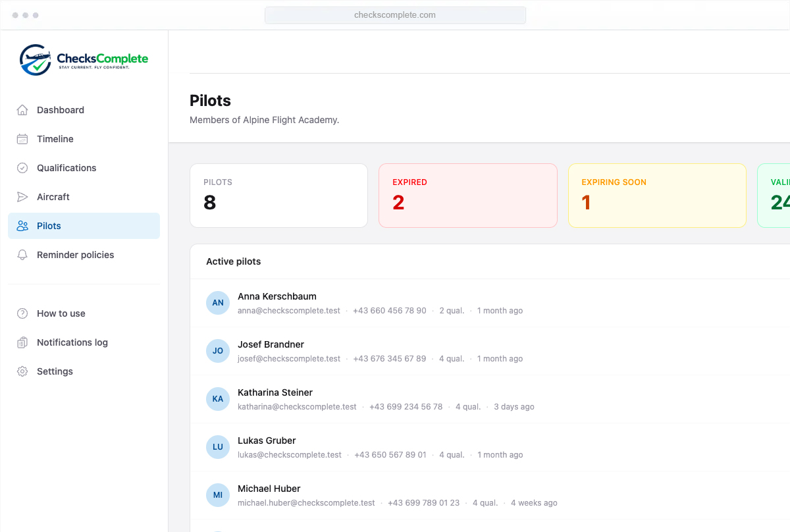Click Lukas Gruber's LU avatar
Image resolution: width=790 pixels, height=532 pixels.
pos(218,447)
